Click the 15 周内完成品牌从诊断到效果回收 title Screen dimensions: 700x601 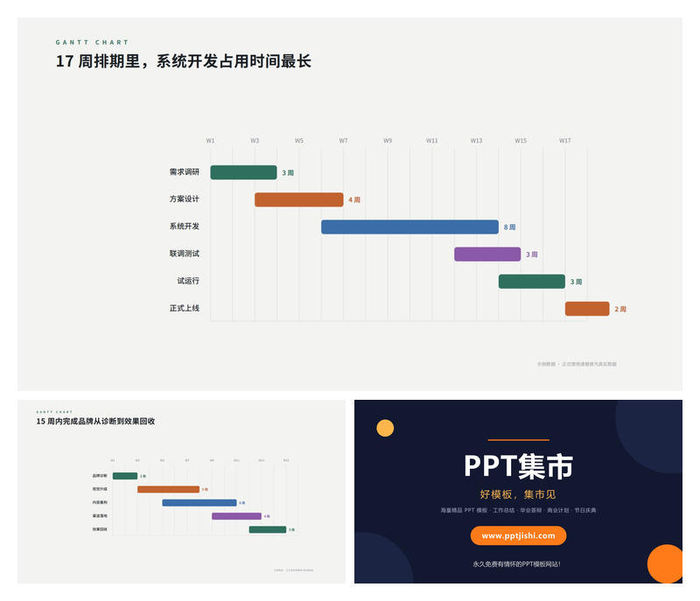95,421
